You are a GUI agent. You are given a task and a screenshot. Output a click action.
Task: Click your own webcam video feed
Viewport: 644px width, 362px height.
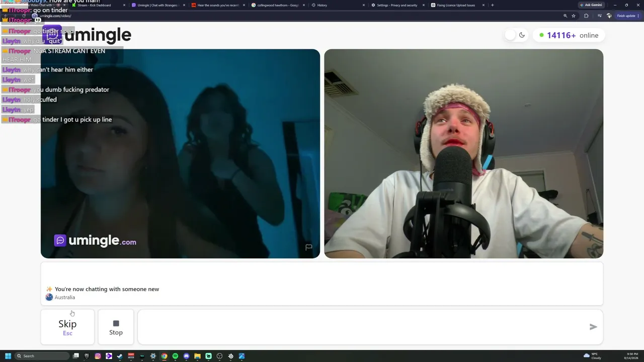pos(463,153)
